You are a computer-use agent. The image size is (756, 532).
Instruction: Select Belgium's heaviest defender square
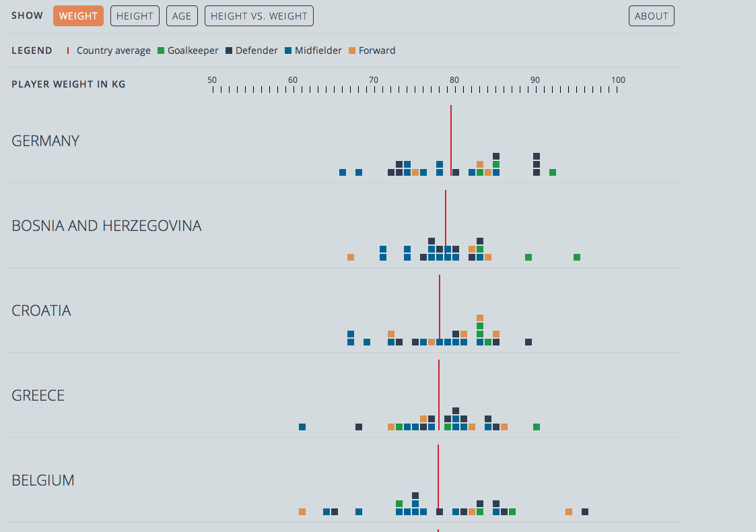pyautogui.click(x=585, y=512)
